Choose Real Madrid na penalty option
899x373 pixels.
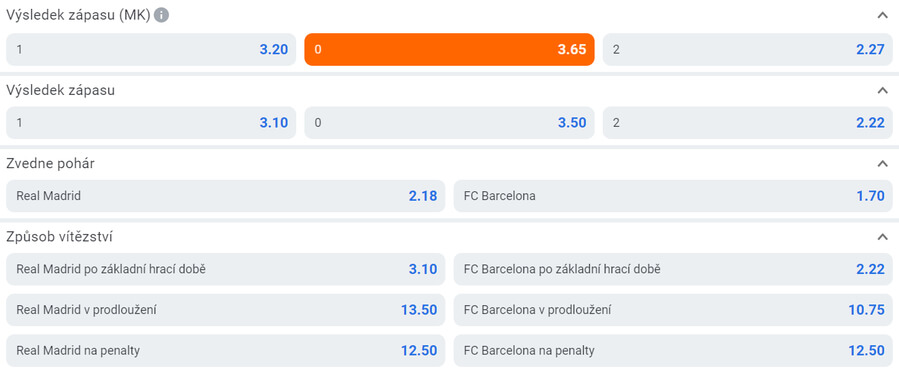(226, 351)
